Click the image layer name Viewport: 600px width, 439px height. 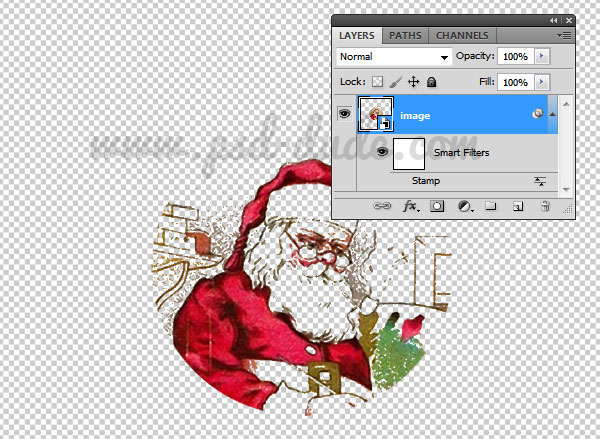415,116
